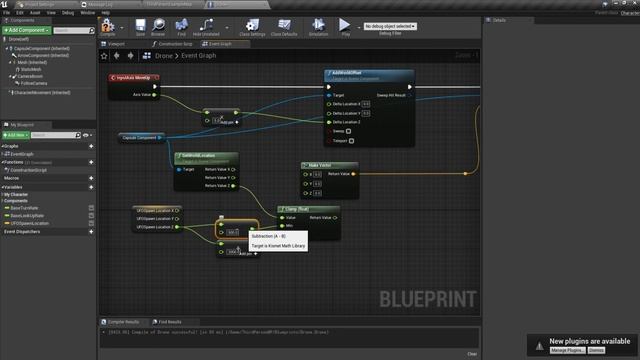Click the Hide Unrelated icon
The width and height of the screenshot is (640, 360).
[206, 25]
